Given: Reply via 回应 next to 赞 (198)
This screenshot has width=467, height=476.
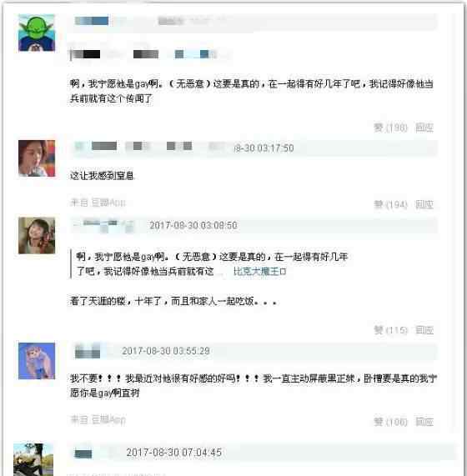Looking at the screenshot, I should 424,128.
